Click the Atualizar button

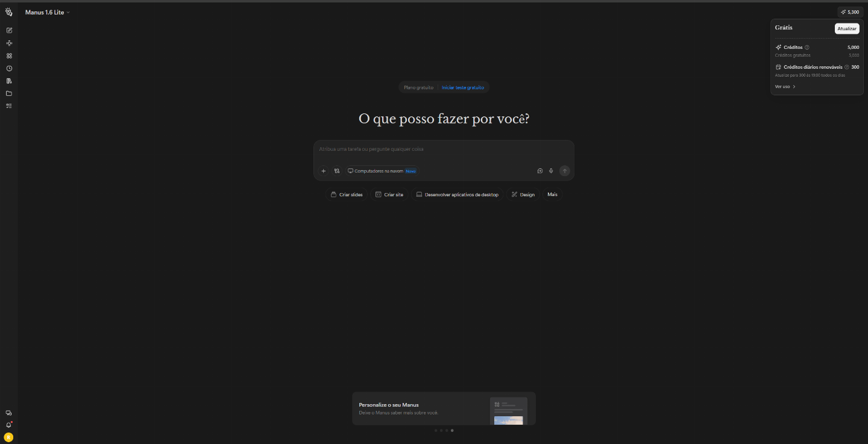click(847, 28)
